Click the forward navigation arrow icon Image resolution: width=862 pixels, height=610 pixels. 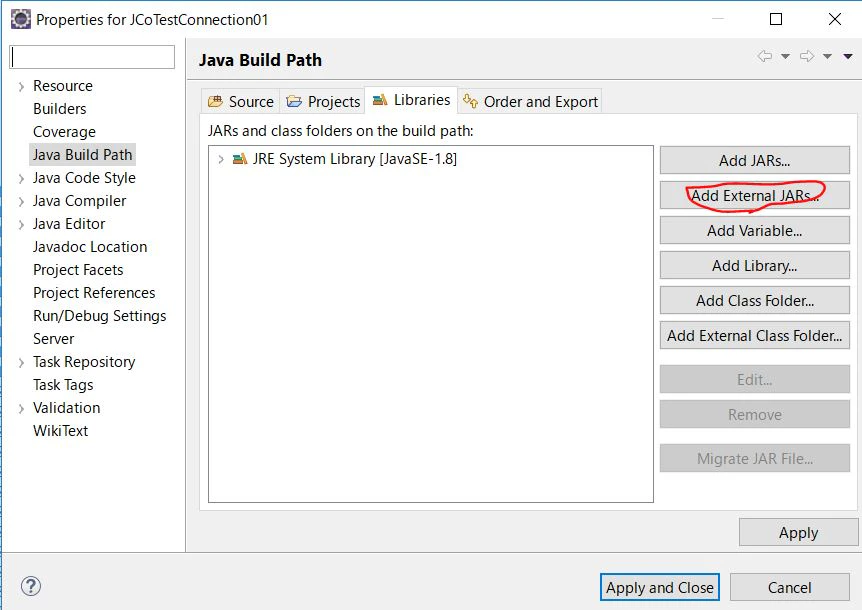807,56
